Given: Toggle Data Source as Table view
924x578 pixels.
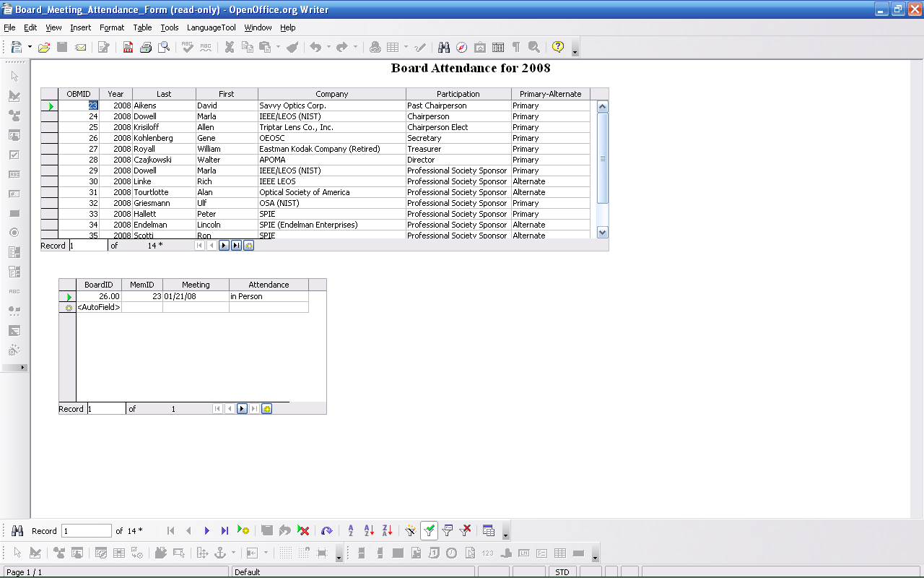Looking at the screenshot, I should [489, 530].
